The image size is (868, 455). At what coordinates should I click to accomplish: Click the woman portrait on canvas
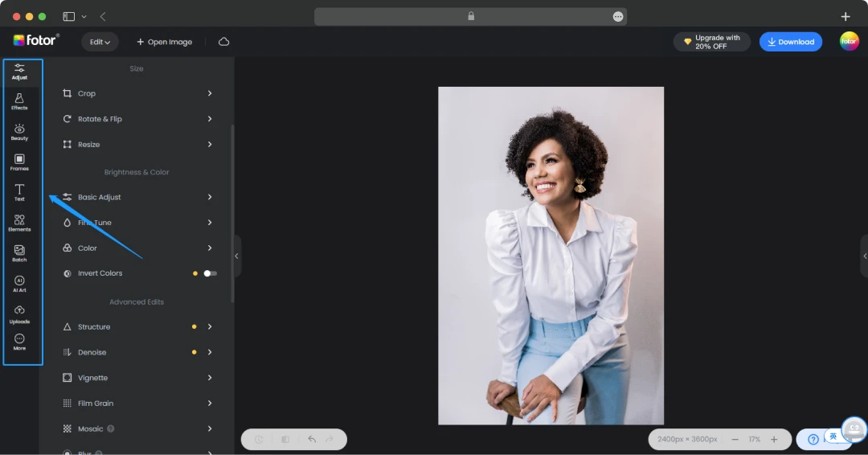click(551, 256)
